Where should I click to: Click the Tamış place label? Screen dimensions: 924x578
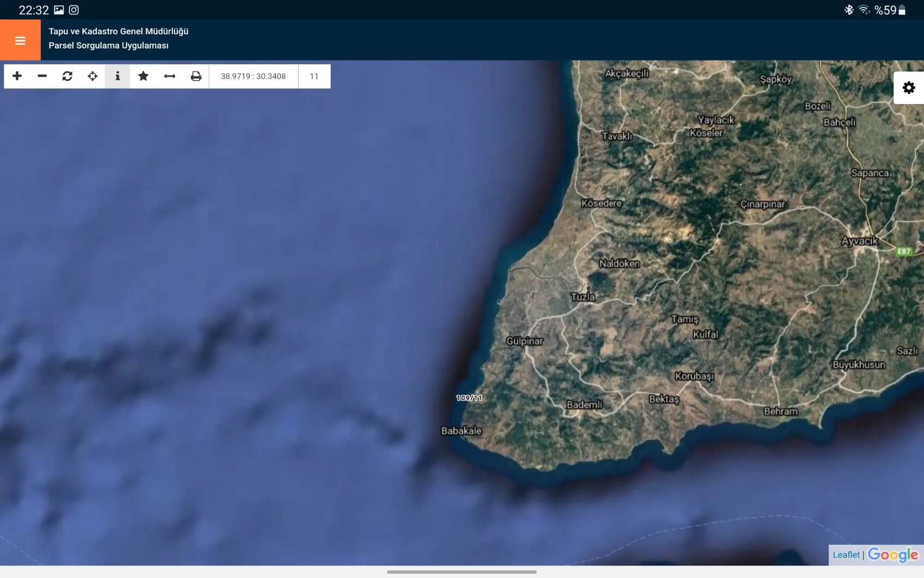tap(685, 319)
